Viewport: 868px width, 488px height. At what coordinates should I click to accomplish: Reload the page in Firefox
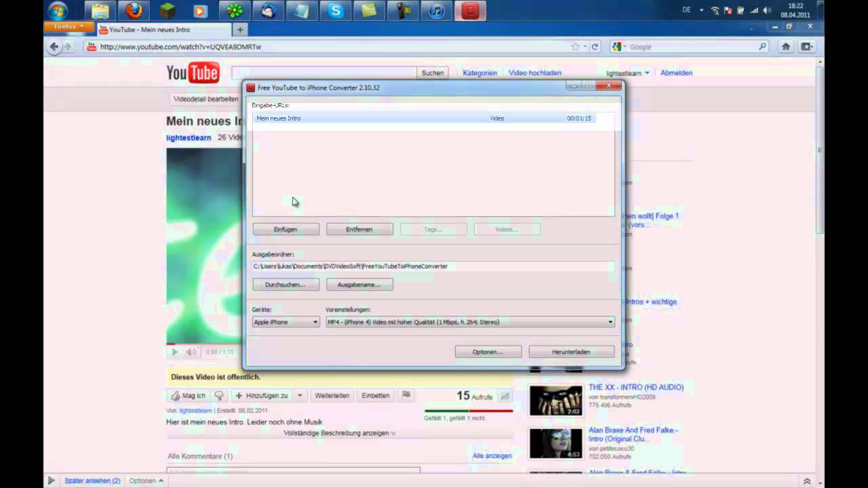(595, 47)
